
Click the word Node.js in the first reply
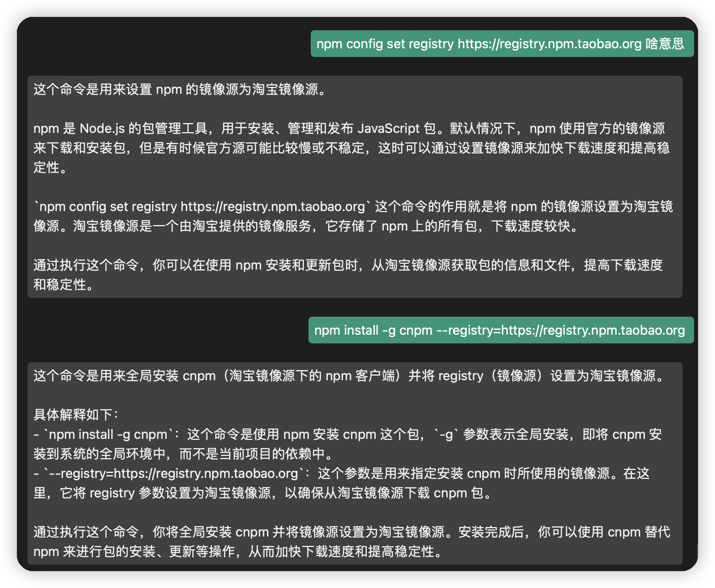[x=102, y=128]
